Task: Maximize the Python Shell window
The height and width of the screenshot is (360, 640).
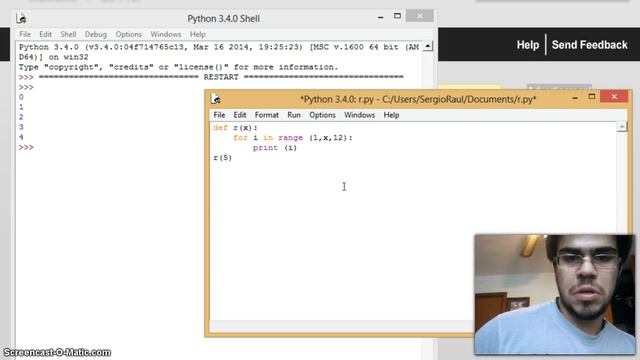Action: click(x=397, y=16)
